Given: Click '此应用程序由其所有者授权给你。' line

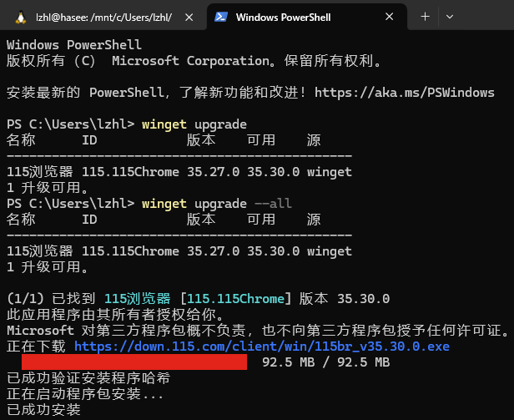Looking at the screenshot, I should coord(115,315).
